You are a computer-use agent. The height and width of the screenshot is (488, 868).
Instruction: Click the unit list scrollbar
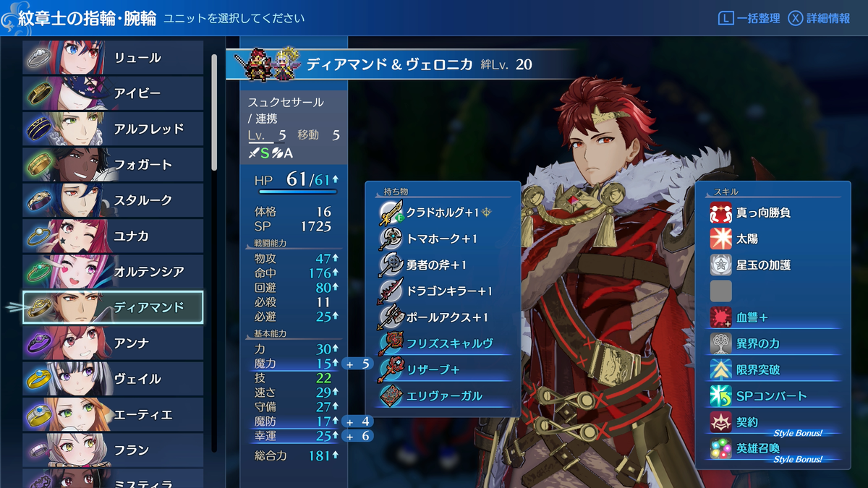[x=214, y=112]
